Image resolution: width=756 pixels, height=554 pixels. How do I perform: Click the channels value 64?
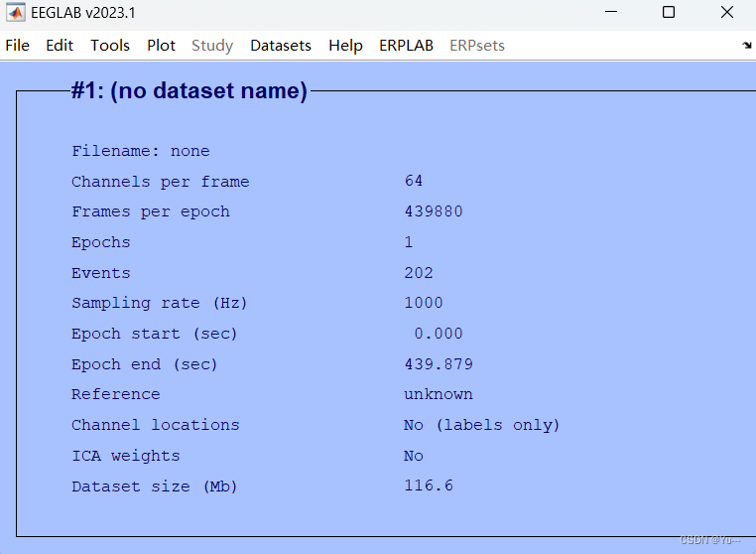pos(414,181)
